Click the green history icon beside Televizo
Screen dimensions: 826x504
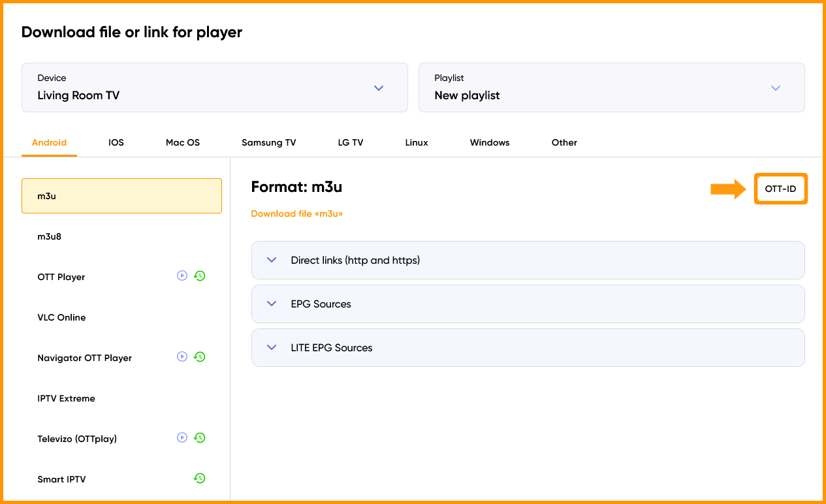200,437
